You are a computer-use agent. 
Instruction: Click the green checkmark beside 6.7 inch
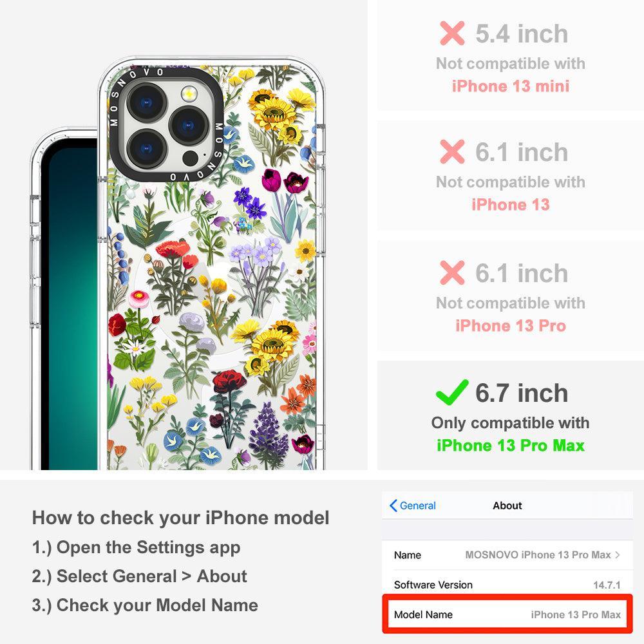452,392
